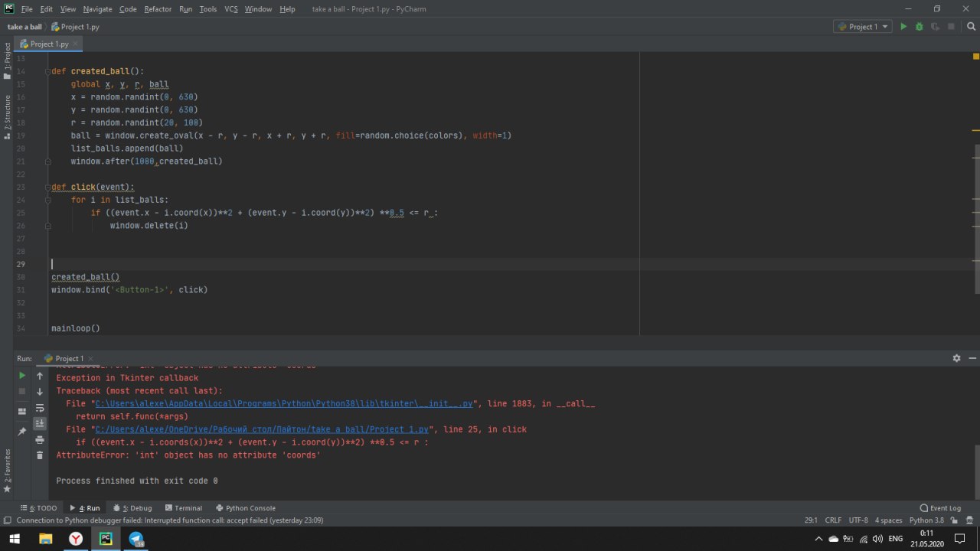Click the 29:1 cursor position in status bar
Screen dimensions: 980x551
point(811,520)
